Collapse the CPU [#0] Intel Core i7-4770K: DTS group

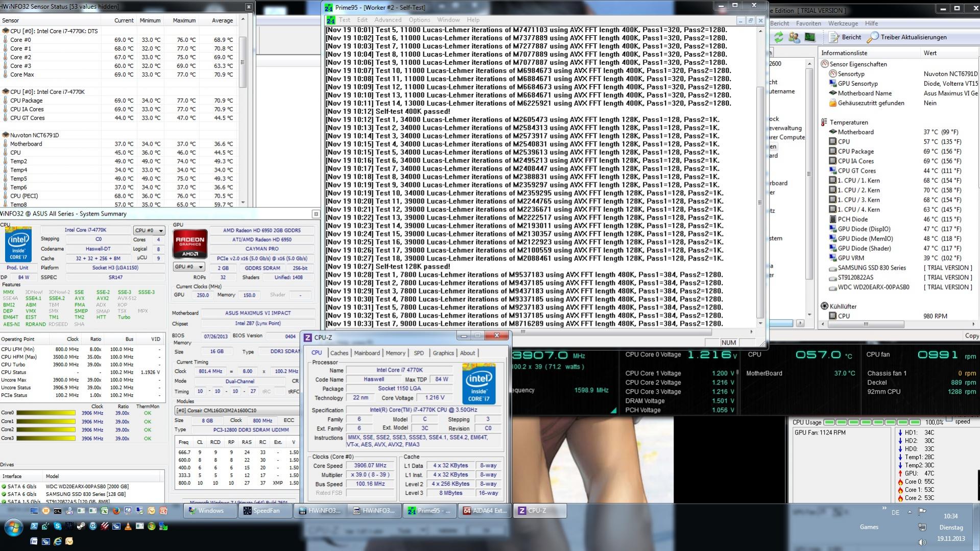(6, 31)
